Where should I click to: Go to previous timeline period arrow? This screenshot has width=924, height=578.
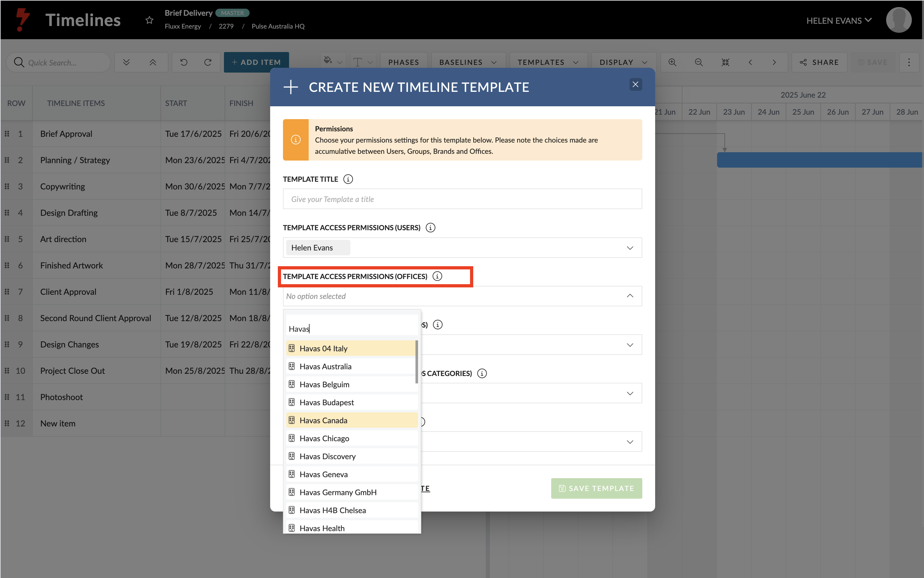point(750,62)
